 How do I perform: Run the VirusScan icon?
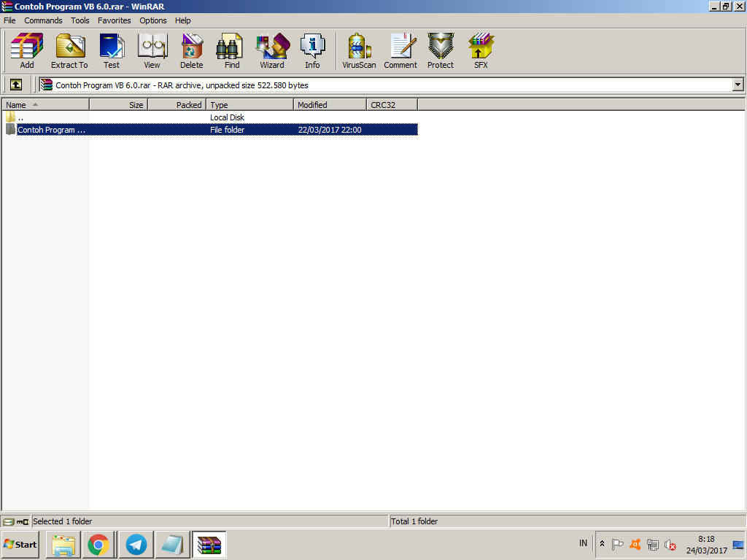coord(358,50)
